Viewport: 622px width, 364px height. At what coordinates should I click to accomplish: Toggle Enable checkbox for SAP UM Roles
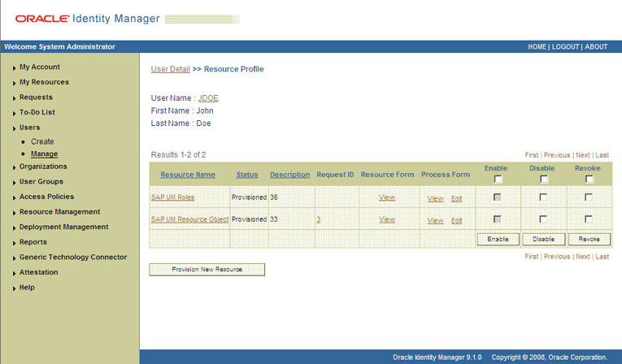(x=497, y=197)
